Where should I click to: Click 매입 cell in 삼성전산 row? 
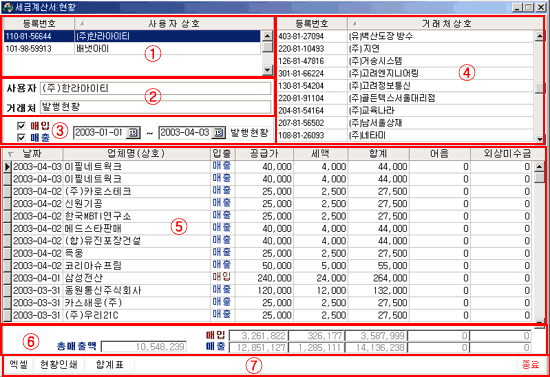click(x=222, y=278)
